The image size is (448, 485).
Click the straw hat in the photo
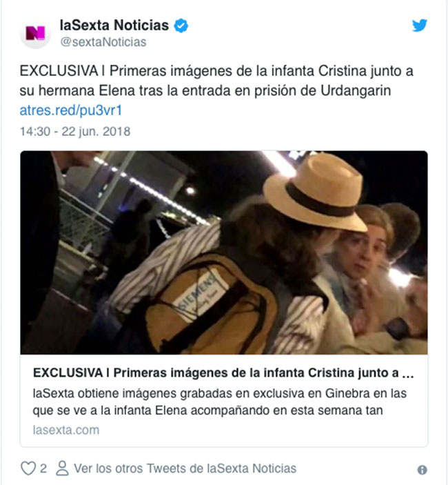[316, 192]
